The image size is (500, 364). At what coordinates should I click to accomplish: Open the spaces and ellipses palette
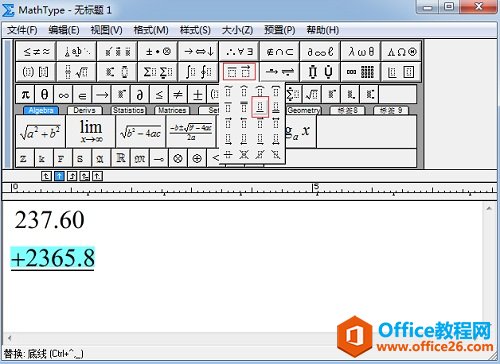77,51
